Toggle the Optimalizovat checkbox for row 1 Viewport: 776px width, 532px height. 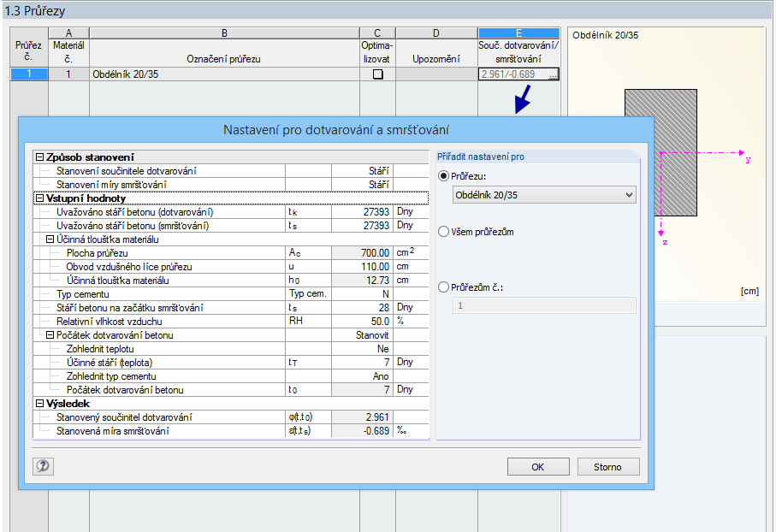377,74
